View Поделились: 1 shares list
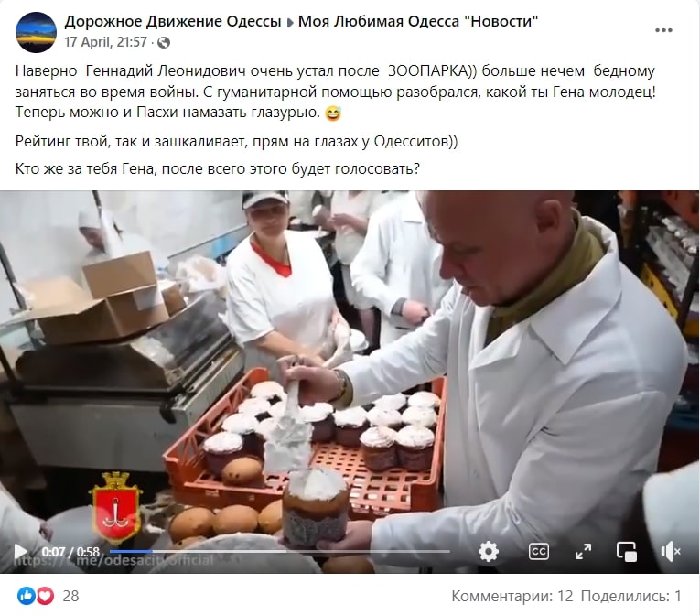Screen dimensions: 700x615 point(630,596)
